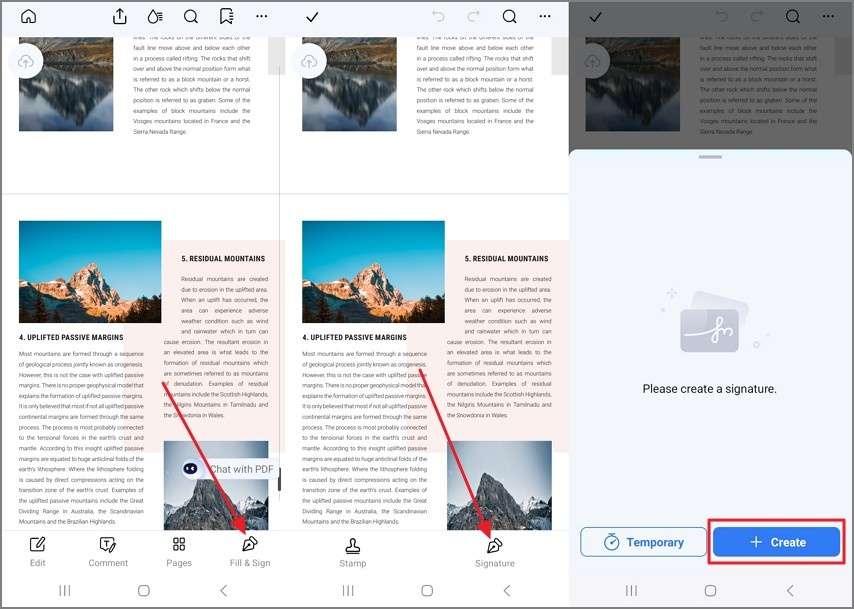Tap orange mountain photo in middle screen
The height and width of the screenshot is (609, 854).
(373, 272)
